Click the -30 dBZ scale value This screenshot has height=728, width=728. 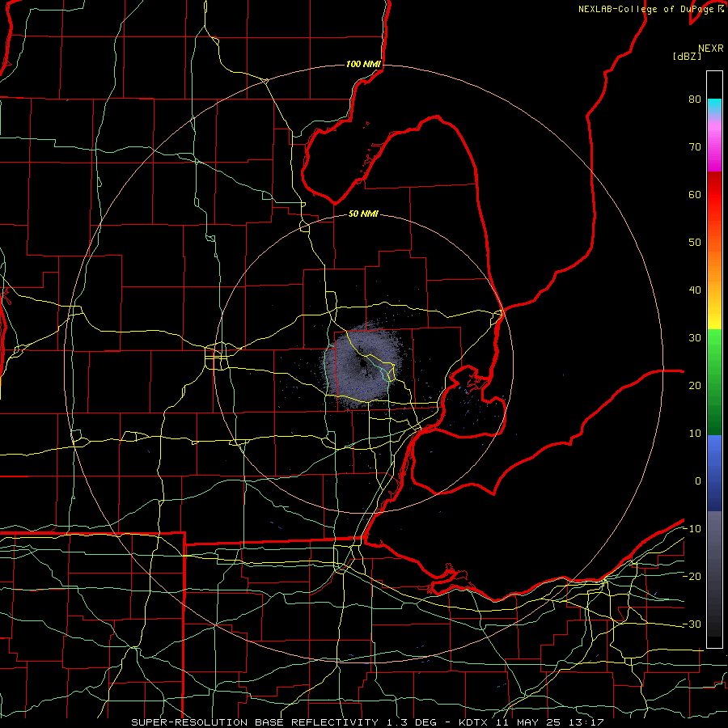pyautogui.click(x=692, y=624)
